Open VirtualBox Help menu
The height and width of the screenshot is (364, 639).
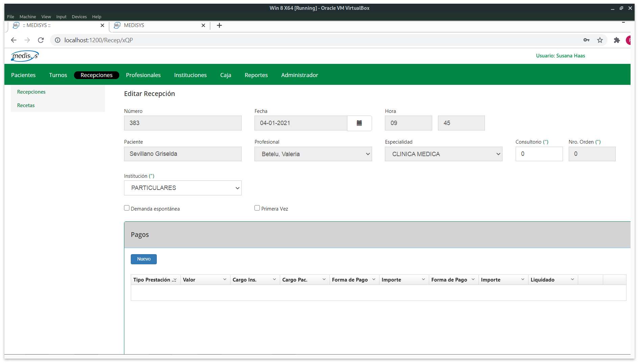click(97, 17)
